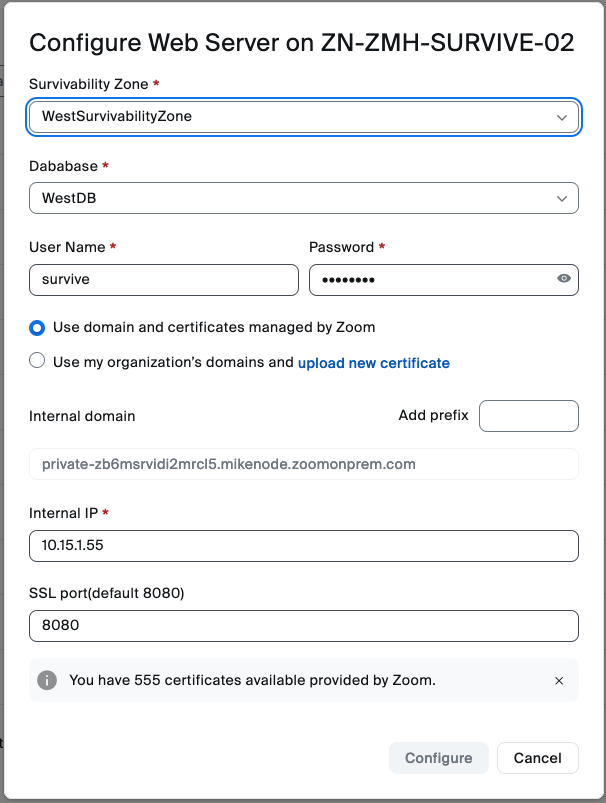The width and height of the screenshot is (606, 803).
Task: Select domain and certificates managed by Zoom
Action: pyautogui.click(x=37, y=327)
